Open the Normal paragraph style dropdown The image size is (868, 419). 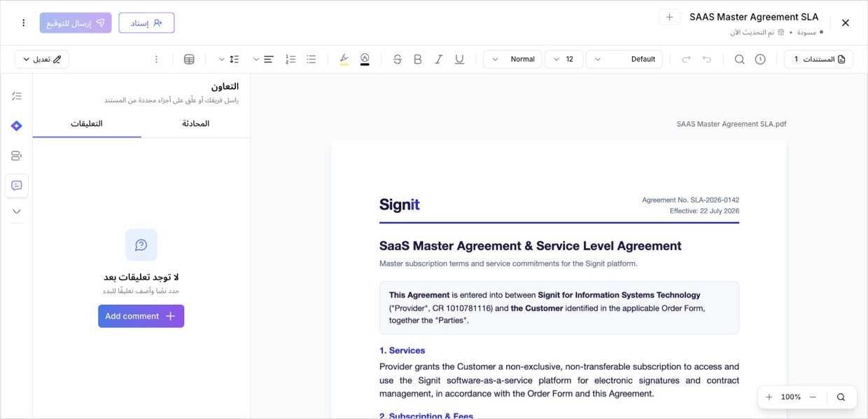pos(512,60)
